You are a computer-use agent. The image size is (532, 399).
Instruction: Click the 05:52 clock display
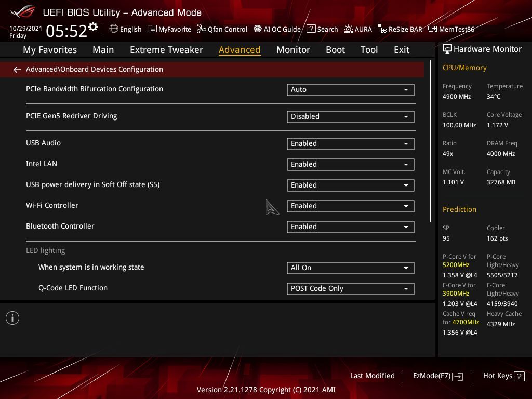(x=66, y=31)
